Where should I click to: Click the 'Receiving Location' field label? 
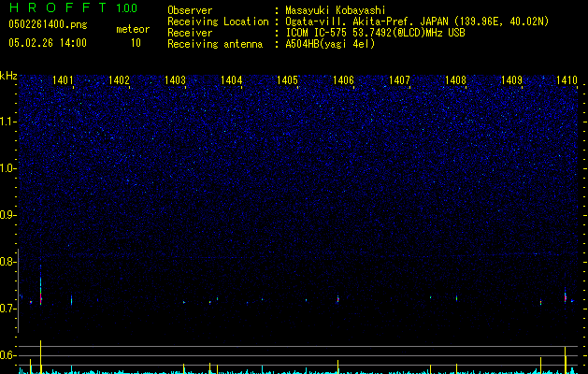click(218, 22)
